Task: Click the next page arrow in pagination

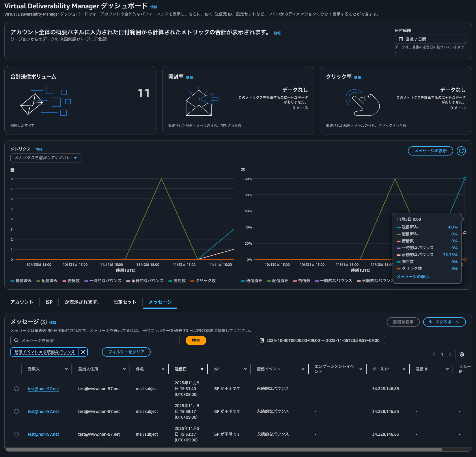Action: click(450, 354)
